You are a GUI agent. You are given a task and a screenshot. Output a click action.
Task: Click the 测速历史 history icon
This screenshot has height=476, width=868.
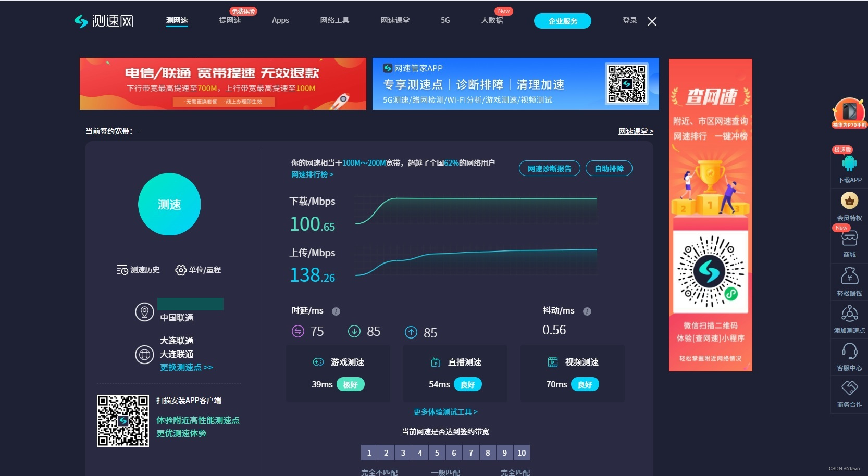122,270
